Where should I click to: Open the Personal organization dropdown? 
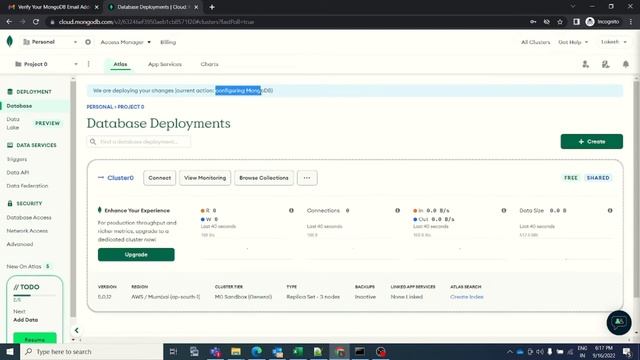50,42
